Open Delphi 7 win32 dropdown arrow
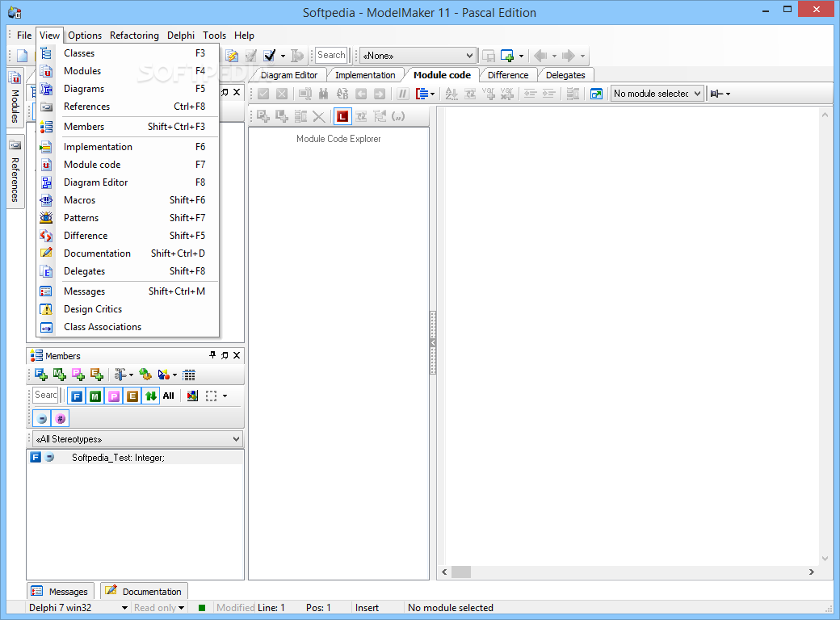The image size is (840, 620). tap(124, 608)
